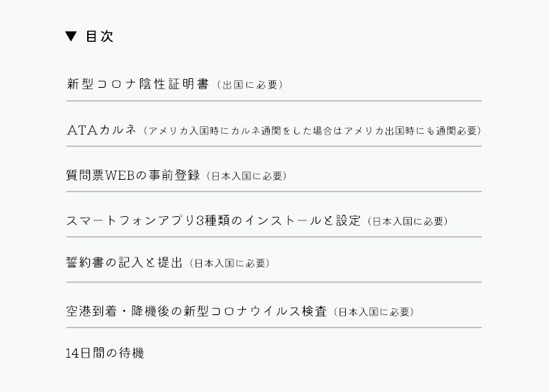
Task: Click the divider under 新型コロナ陰性証明書
Action: (x=274, y=101)
